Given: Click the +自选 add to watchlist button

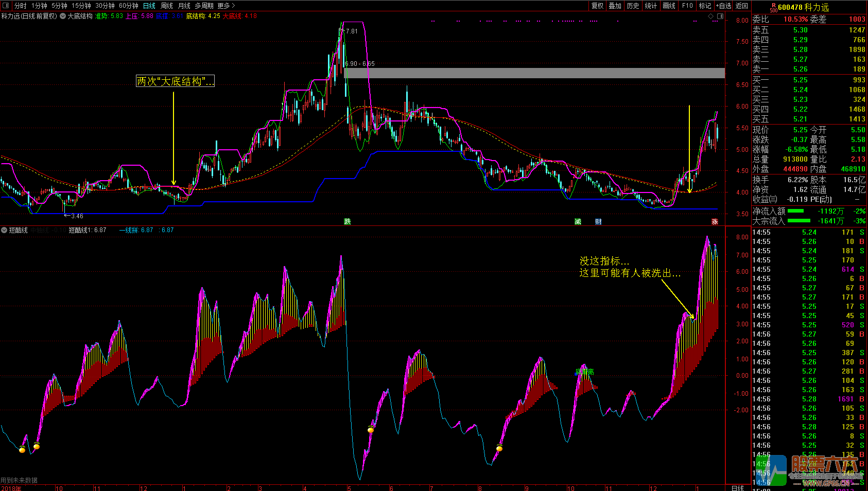Looking at the screenshot, I should pyautogui.click(x=723, y=6).
